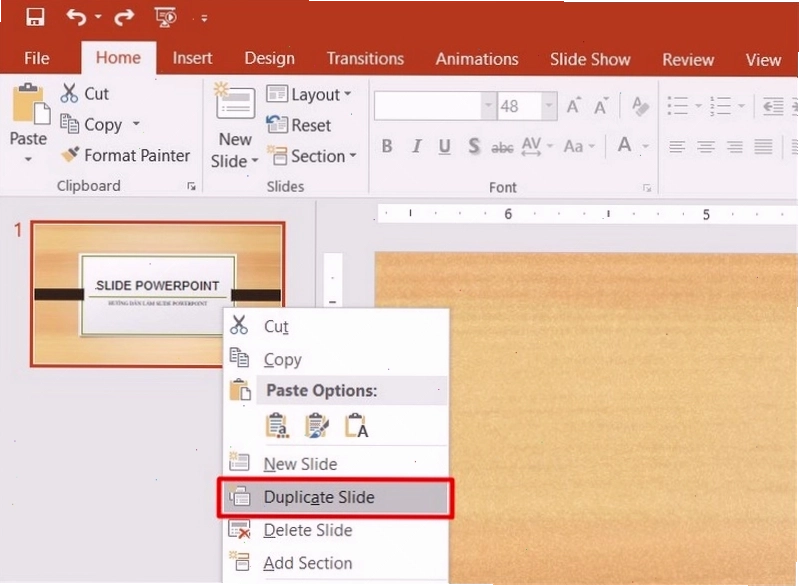Apply Numbering list icon
This screenshot has width=799, height=587.
pyautogui.click(x=721, y=106)
